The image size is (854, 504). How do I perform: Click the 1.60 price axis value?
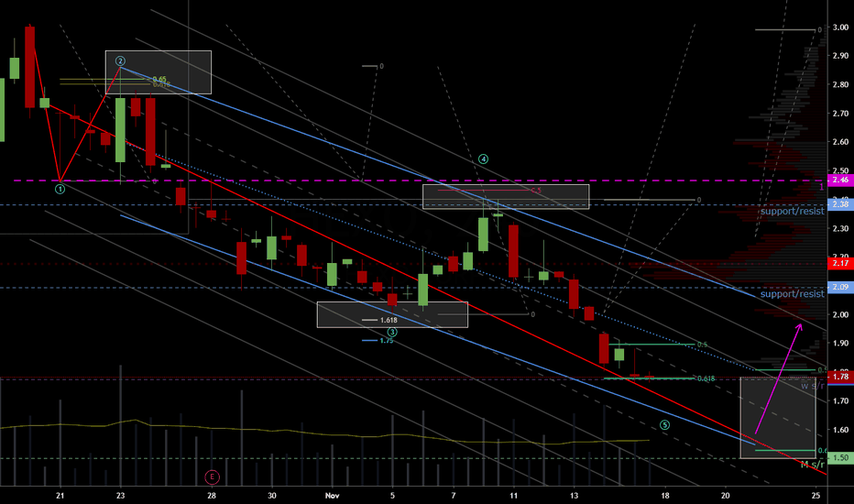point(840,430)
